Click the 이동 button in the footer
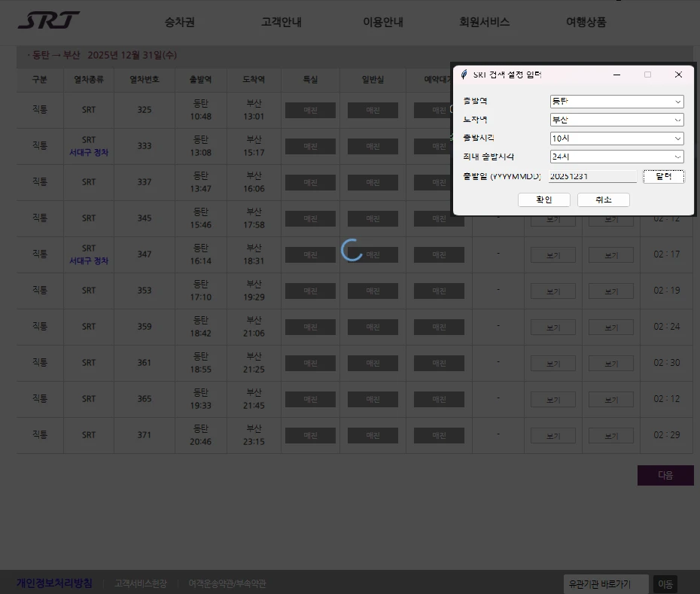700x594 pixels. 665,584
